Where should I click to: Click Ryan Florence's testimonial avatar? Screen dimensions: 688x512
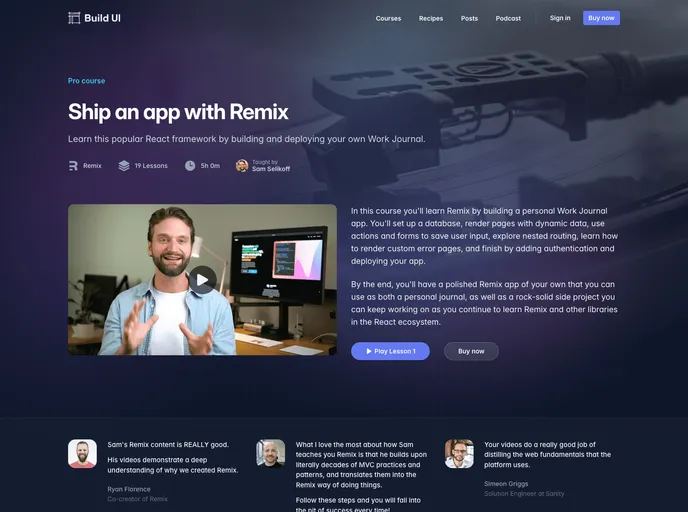click(82, 454)
